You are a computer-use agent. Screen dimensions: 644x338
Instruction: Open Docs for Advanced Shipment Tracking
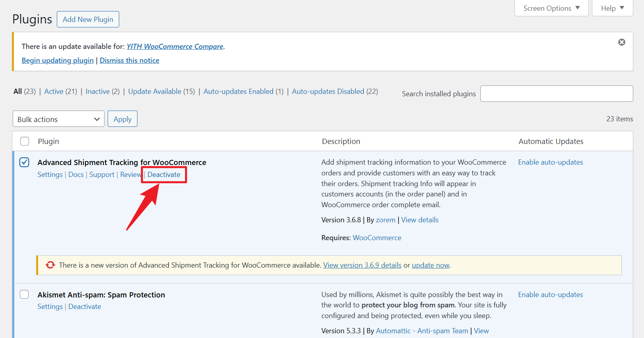(76, 175)
